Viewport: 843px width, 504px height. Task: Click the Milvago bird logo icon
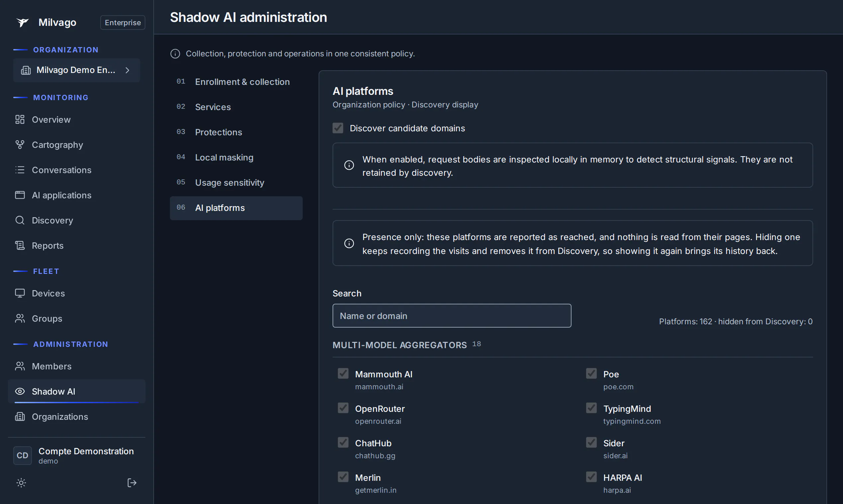click(x=23, y=23)
